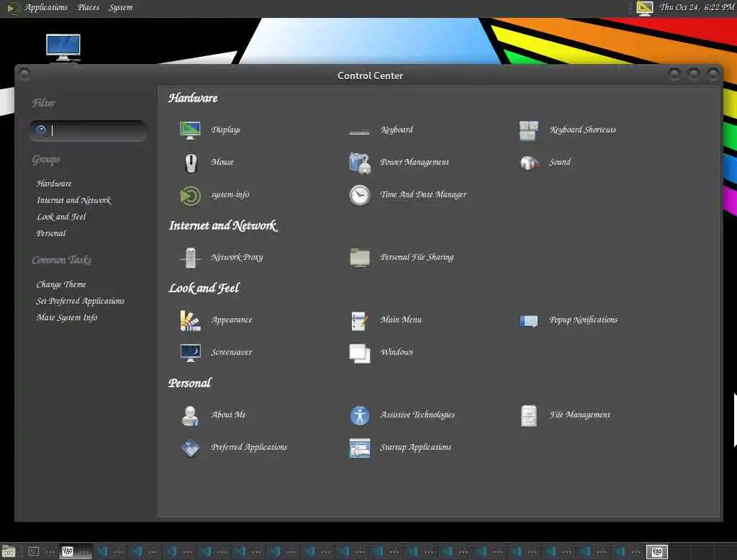Open the Power Management icon
Screen dimensions: 737x560
click(x=360, y=163)
